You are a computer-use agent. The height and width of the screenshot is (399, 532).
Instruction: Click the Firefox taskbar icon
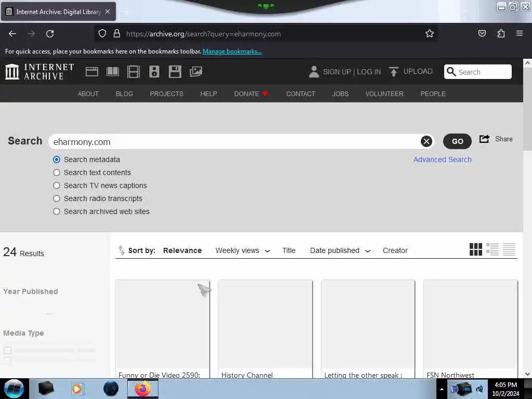(142, 389)
